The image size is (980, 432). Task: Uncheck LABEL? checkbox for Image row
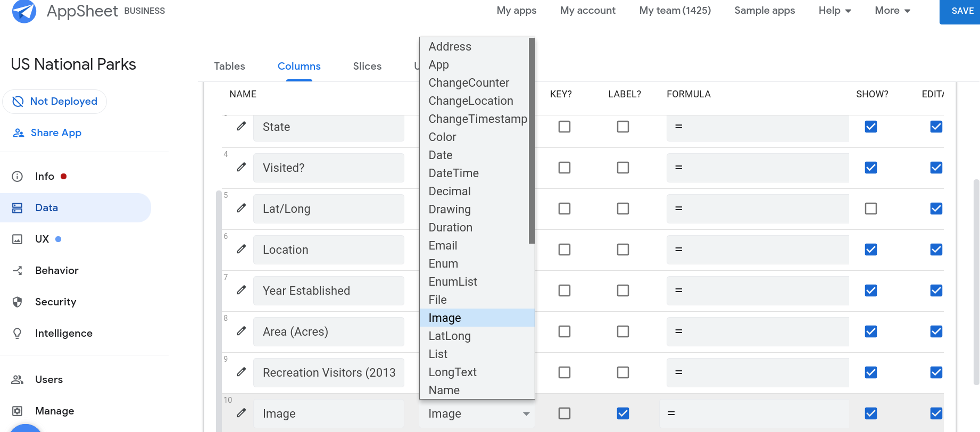point(623,413)
